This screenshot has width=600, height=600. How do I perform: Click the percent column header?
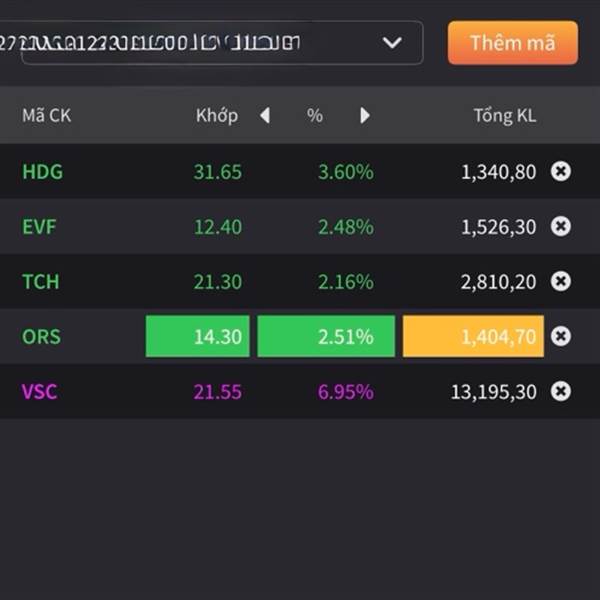315,115
